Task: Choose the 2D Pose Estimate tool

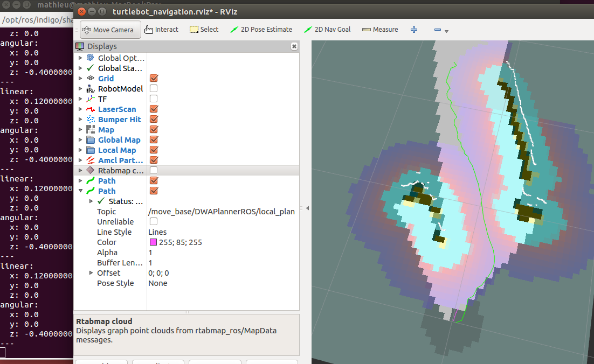Action: [x=261, y=30]
